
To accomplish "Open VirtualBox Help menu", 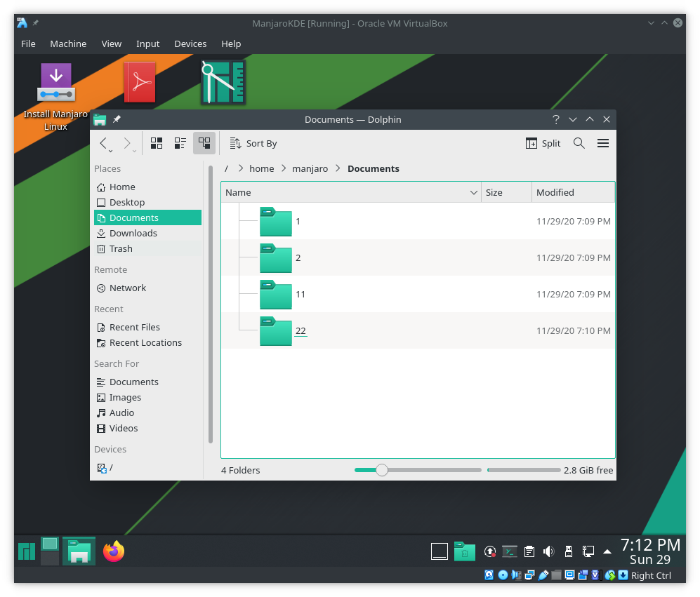I will point(231,43).
